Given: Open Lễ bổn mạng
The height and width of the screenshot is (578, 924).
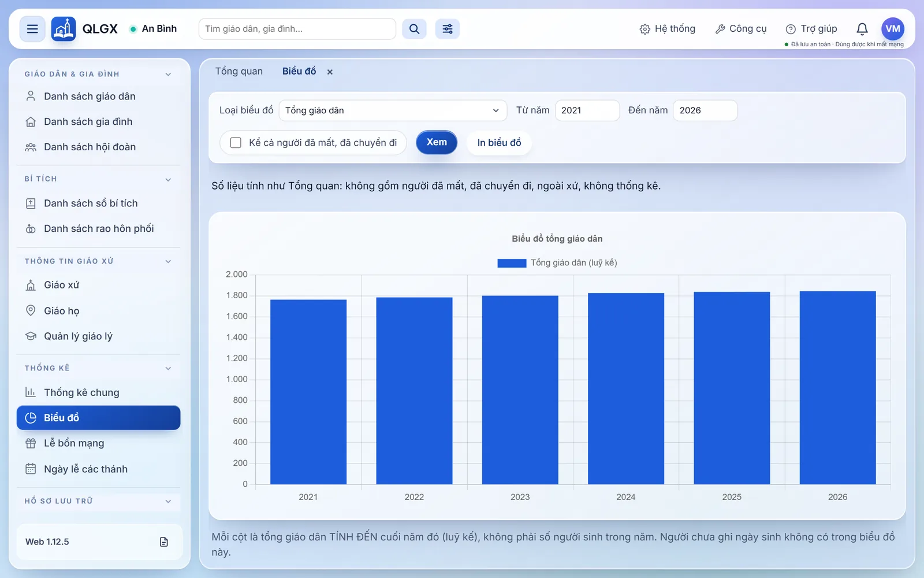Looking at the screenshot, I should click(99, 443).
